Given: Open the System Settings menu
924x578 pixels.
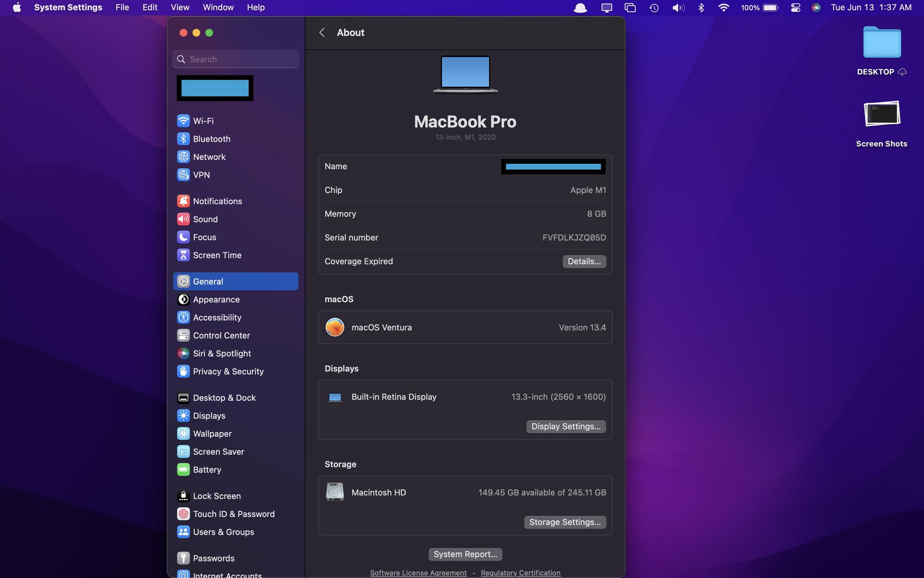Looking at the screenshot, I should click(68, 7).
